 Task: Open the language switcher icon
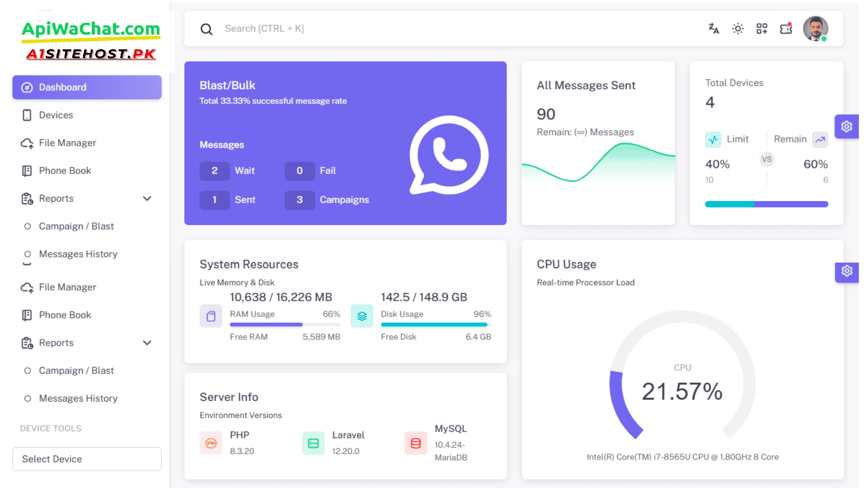[713, 29]
